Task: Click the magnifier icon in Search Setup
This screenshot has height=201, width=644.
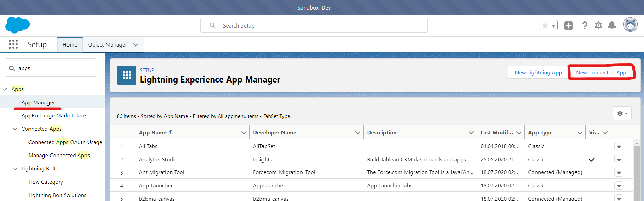Action: [212, 25]
